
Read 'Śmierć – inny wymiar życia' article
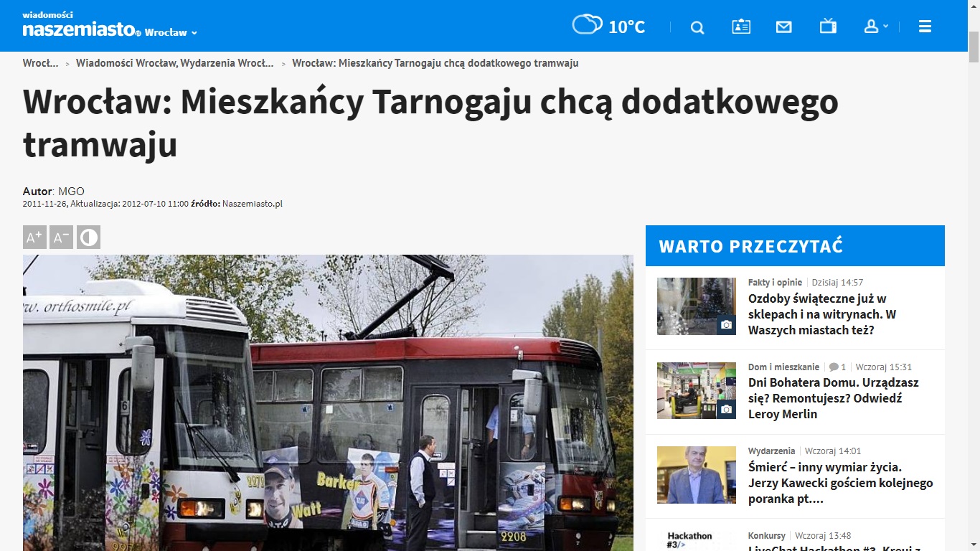coord(841,483)
